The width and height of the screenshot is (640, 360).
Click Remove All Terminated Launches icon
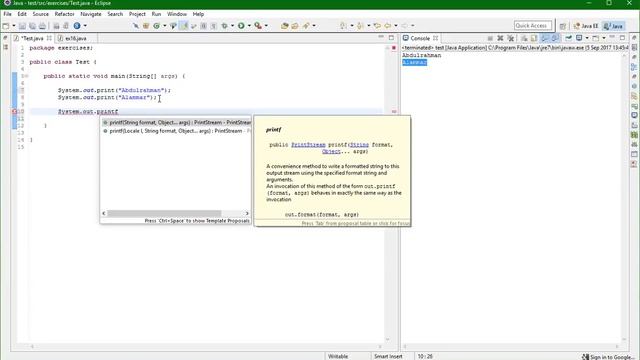[510, 38]
